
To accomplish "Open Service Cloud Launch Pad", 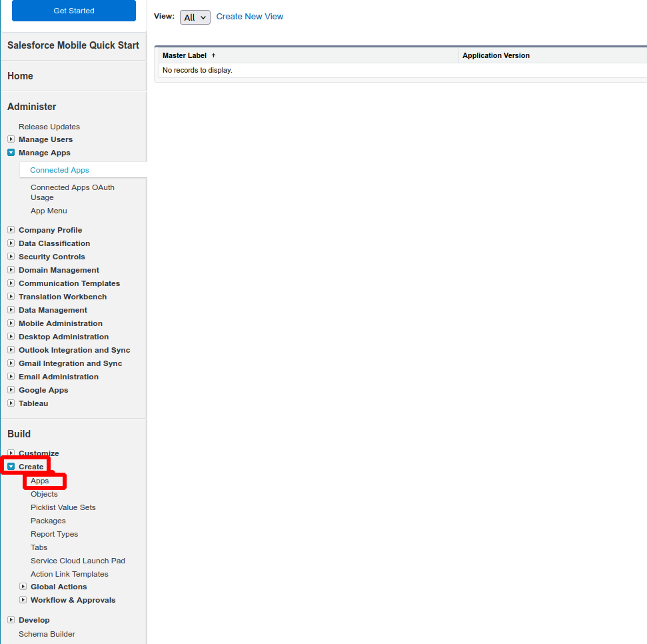I will tap(77, 561).
